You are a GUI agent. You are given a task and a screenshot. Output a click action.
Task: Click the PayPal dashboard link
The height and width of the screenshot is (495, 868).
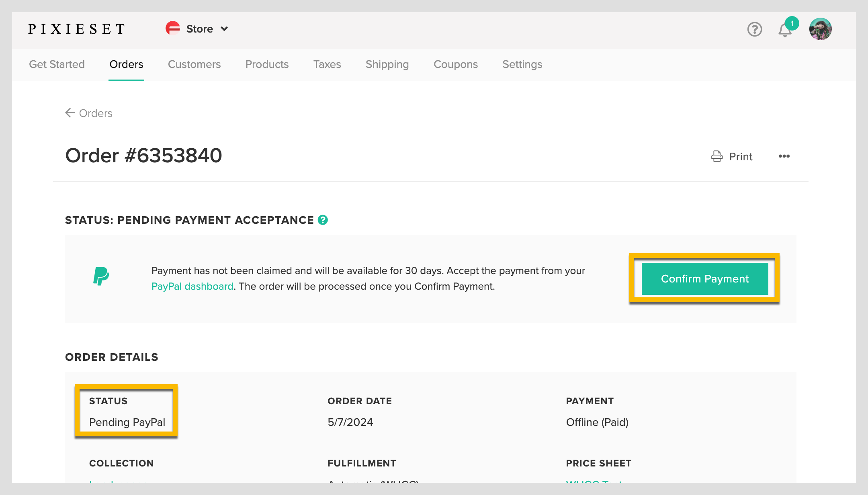pyautogui.click(x=191, y=286)
